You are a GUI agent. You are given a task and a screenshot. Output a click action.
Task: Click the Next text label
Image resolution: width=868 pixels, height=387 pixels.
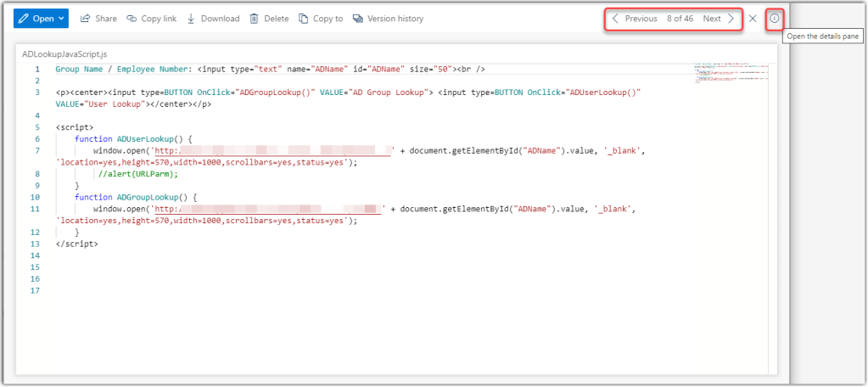point(712,19)
